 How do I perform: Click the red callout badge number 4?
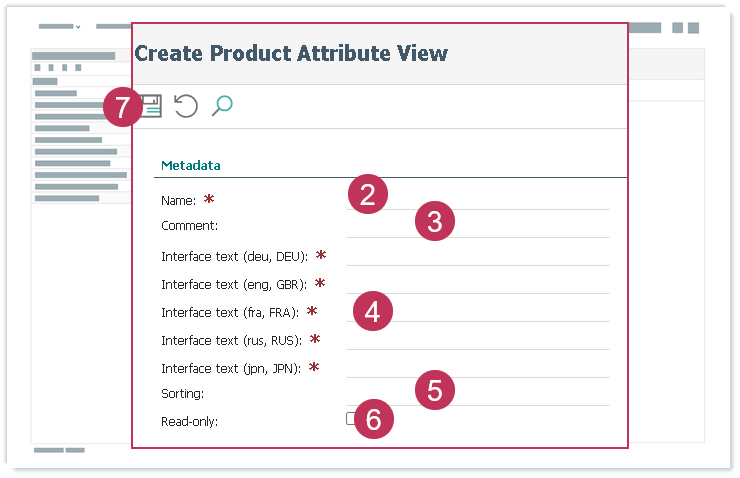(x=372, y=312)
